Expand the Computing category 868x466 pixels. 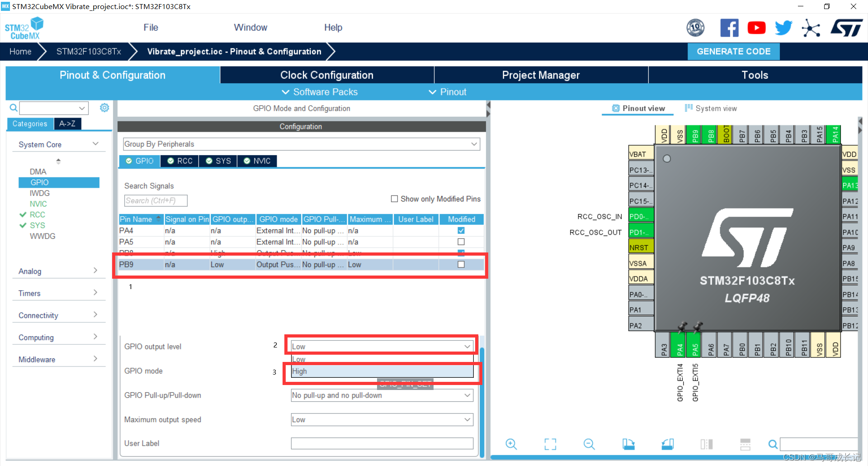pos(58,338)
